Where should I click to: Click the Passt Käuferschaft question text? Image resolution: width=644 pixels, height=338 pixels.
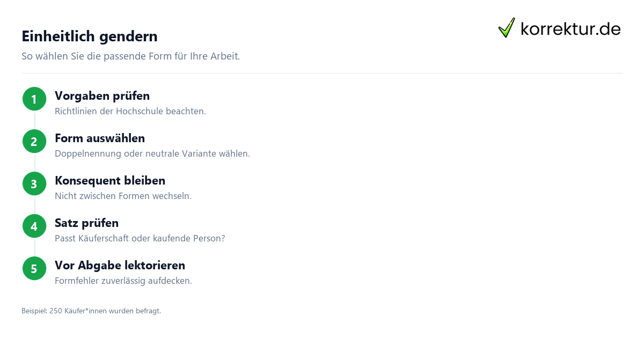click(x=140, y=239)
